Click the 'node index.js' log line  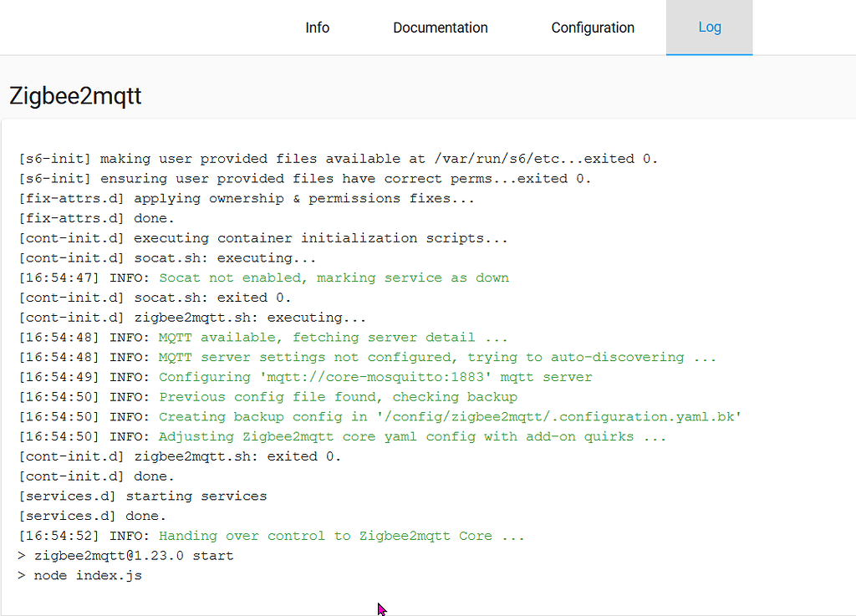[x=80, y=575]
